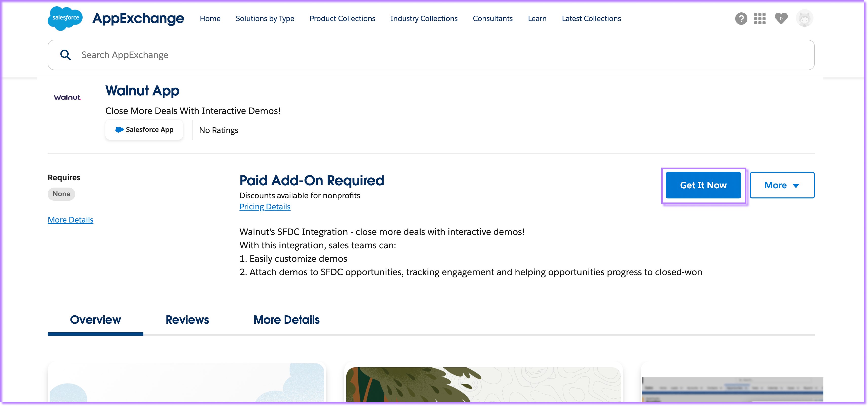
Task: Open the app launcher grid icon
Action: [x=760, y=18]
